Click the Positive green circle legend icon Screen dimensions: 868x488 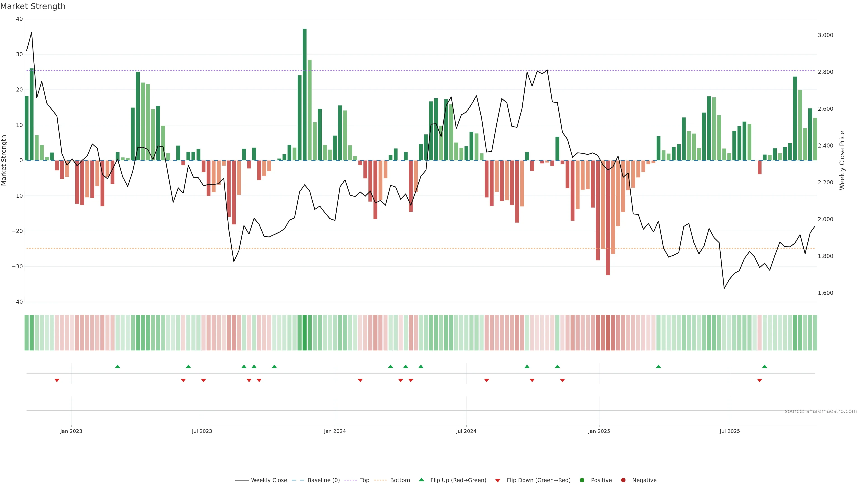582,480
